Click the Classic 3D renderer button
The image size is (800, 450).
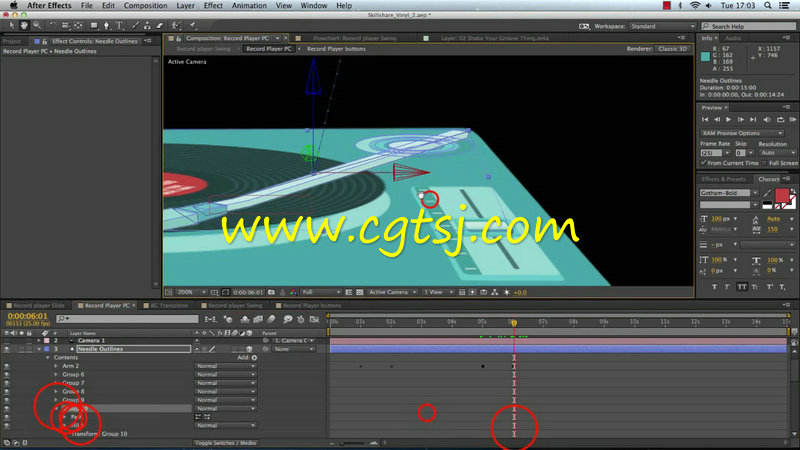[672, 49]
